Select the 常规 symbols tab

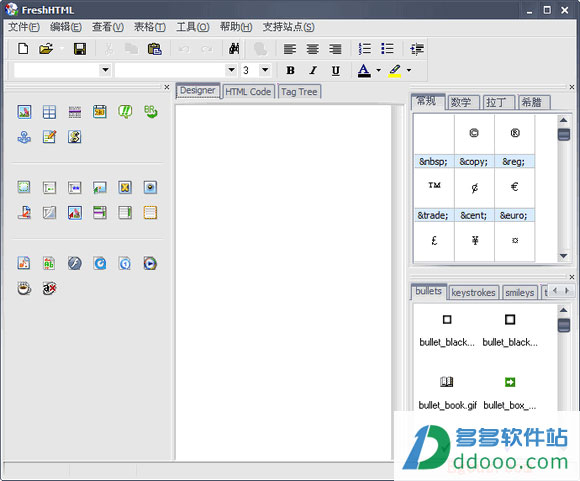[427, 101]
